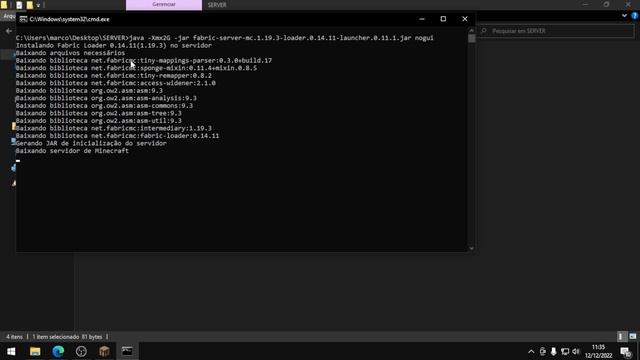Open the quick access toolbar customize dropdown
Image resolution: width=640 pixels, height=360 pixels.
[x=38, y=5]
